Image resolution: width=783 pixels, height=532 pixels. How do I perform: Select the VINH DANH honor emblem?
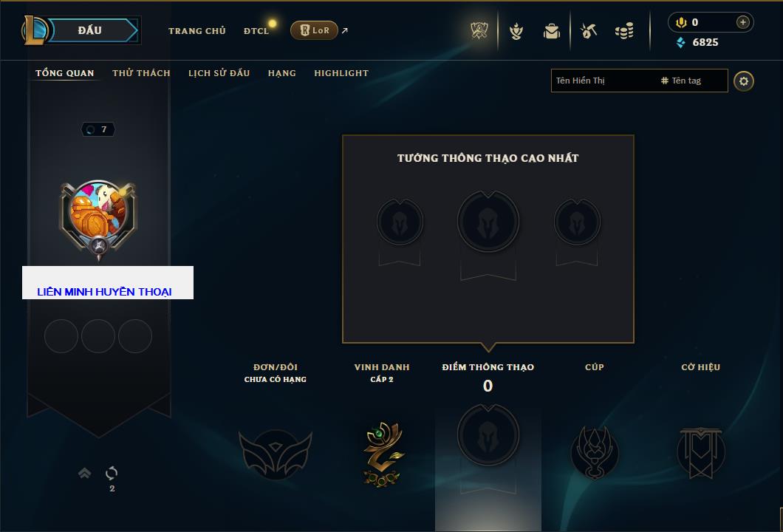coord(383,454)
